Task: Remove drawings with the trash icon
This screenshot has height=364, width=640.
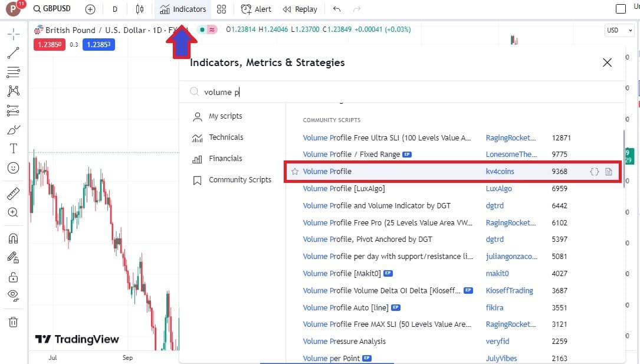Action: tap(13, 322)
